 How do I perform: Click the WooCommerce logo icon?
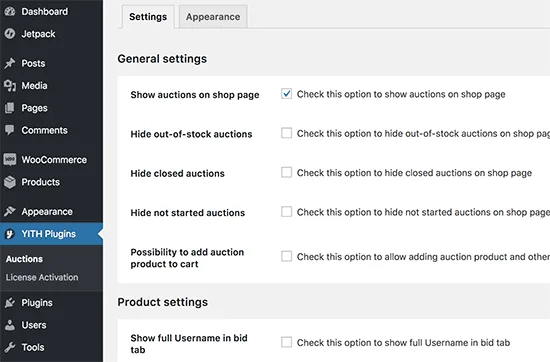point(10,160)
